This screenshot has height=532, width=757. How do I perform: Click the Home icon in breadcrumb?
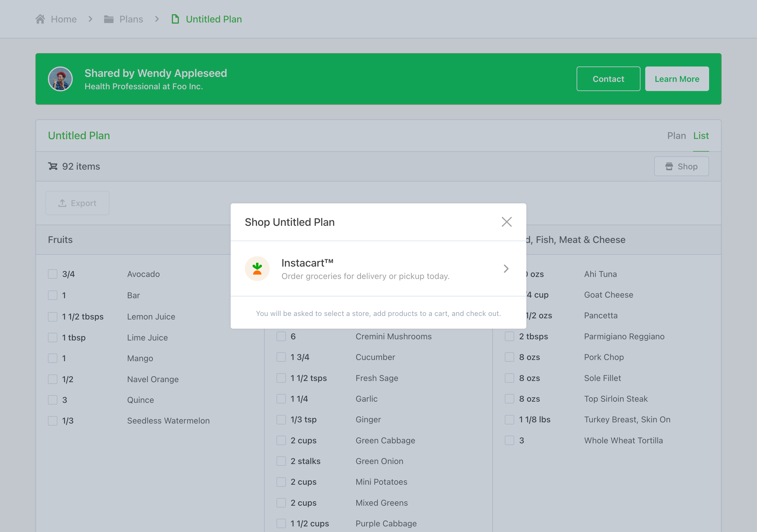[40, 19]
